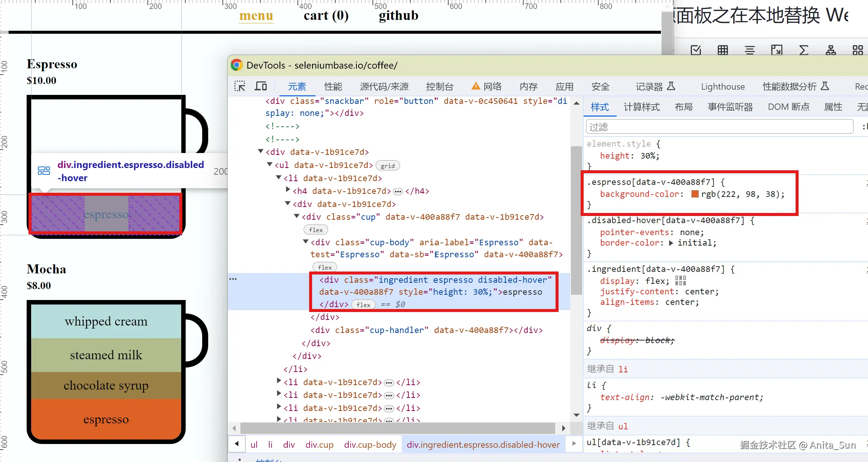This screenshot has width=868, height=462.
Task: Switch to the 控制台 (Console) tab
Action: (x=440, y=87)
